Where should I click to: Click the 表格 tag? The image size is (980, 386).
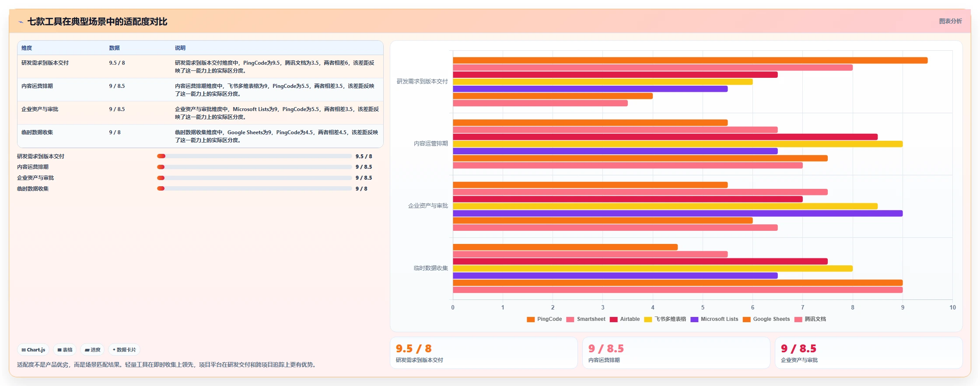[x=65, y=350]
